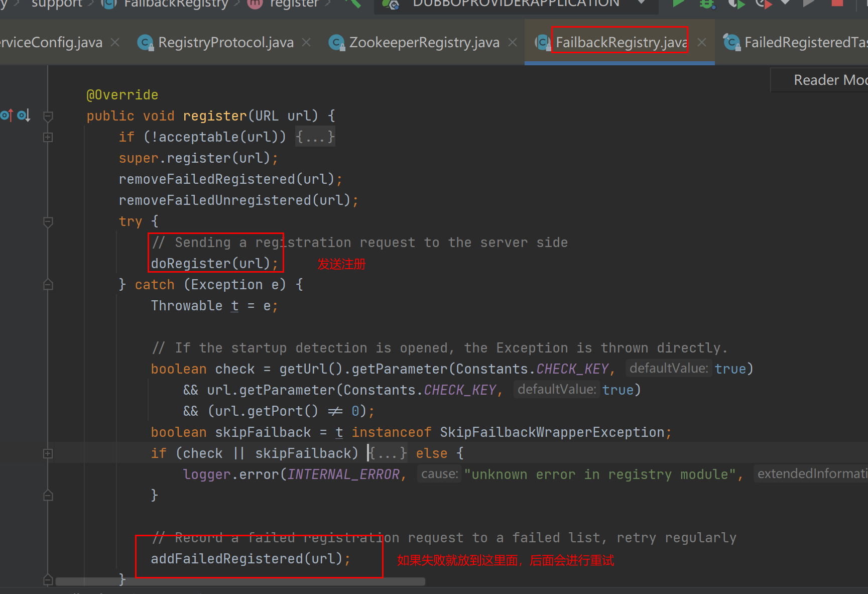868x594 pixels.
Task: Click the url.getPort() call
Action: [x=267, y=411]
